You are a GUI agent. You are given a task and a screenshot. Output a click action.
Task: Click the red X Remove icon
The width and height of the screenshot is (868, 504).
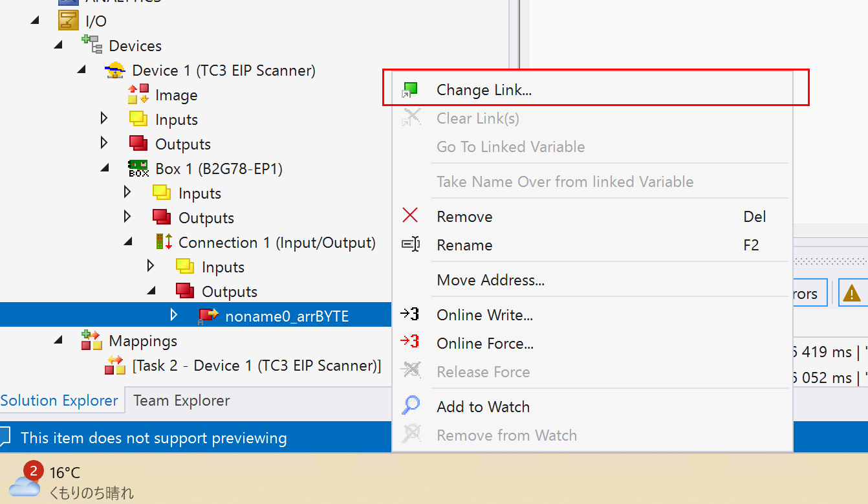[410, 216]
